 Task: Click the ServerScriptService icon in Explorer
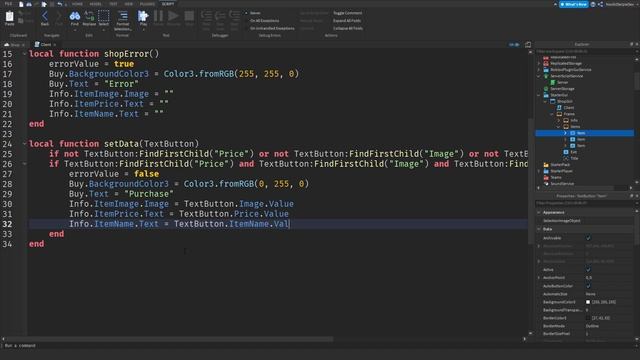546,76
